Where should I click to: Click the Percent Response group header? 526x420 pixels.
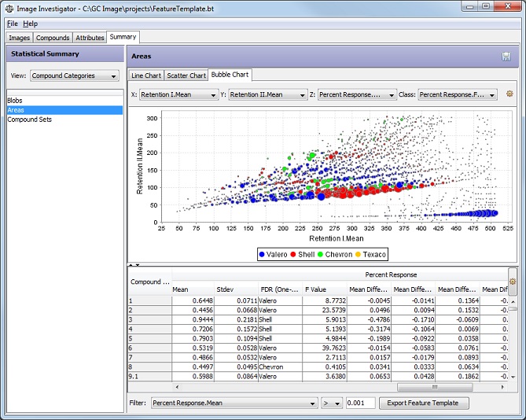391,274
